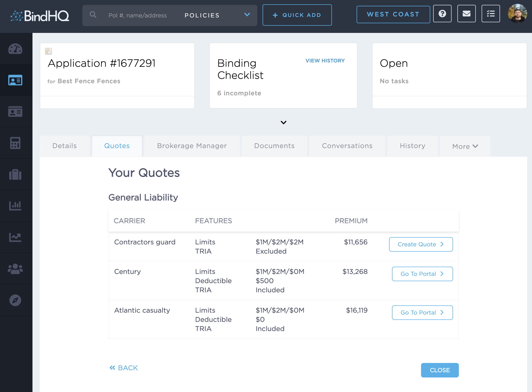Switch to the Conversations tab
Viewport: 532px width, 392px height.
[x=347, y=146]
